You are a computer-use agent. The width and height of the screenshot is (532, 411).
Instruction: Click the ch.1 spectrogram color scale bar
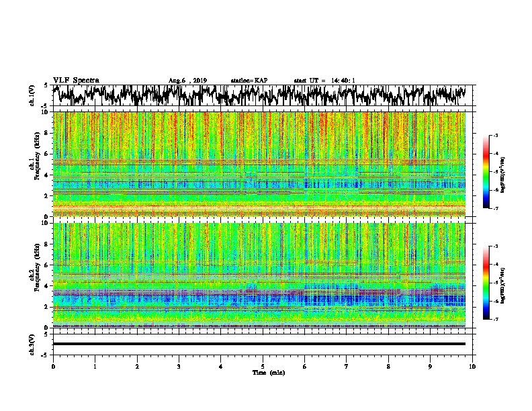486,172
